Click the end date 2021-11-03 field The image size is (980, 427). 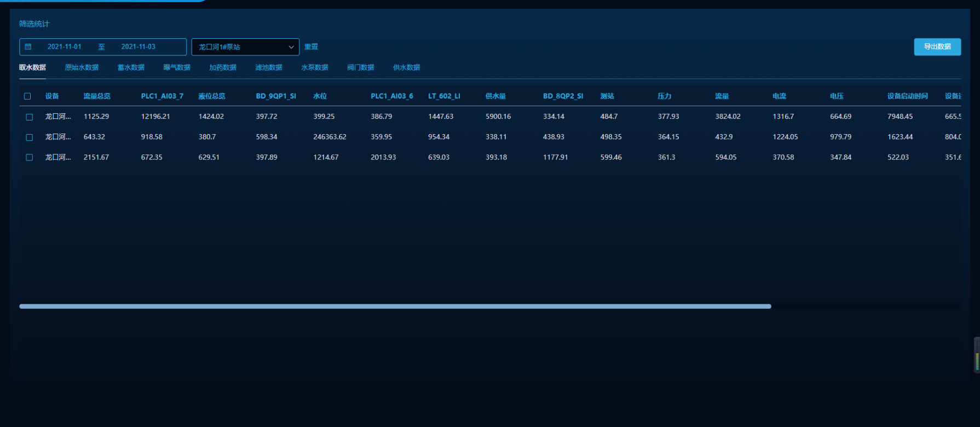click(138, 47)
